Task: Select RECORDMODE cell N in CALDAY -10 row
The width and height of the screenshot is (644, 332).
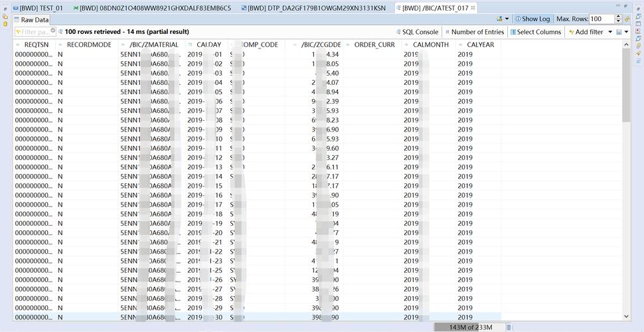Action: [x=87, y=139]
